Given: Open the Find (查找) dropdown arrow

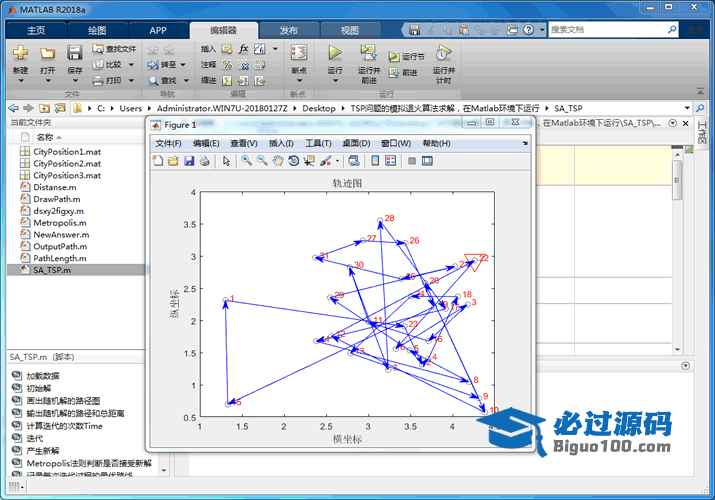Looking at the screenshot, I should tap(186, 81).
